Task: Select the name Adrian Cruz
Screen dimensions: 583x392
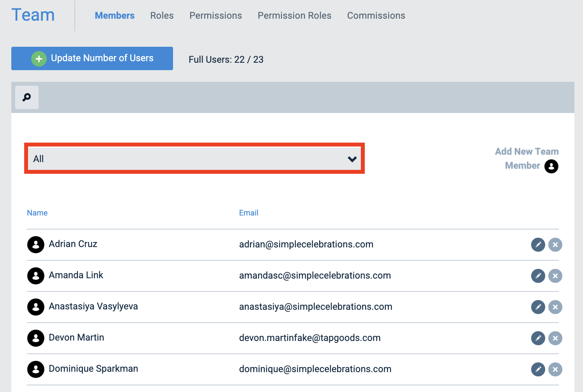Action: (73, 244)
